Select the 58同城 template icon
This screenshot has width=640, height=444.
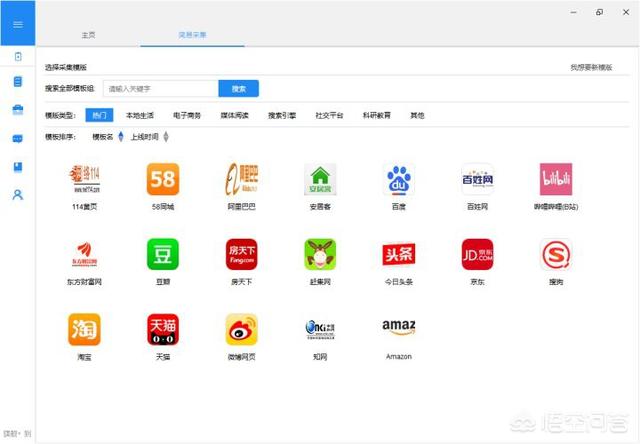163,179
